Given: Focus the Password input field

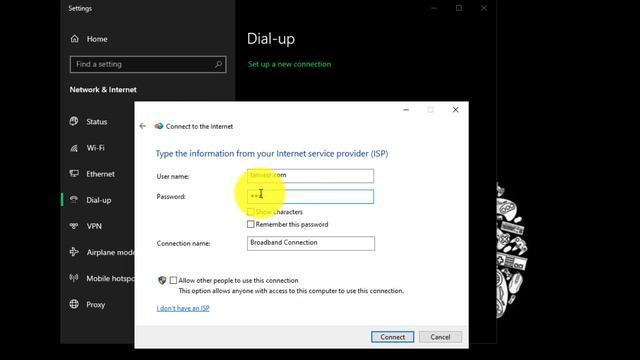Looking at the screenshot, I should pos(310,196).
